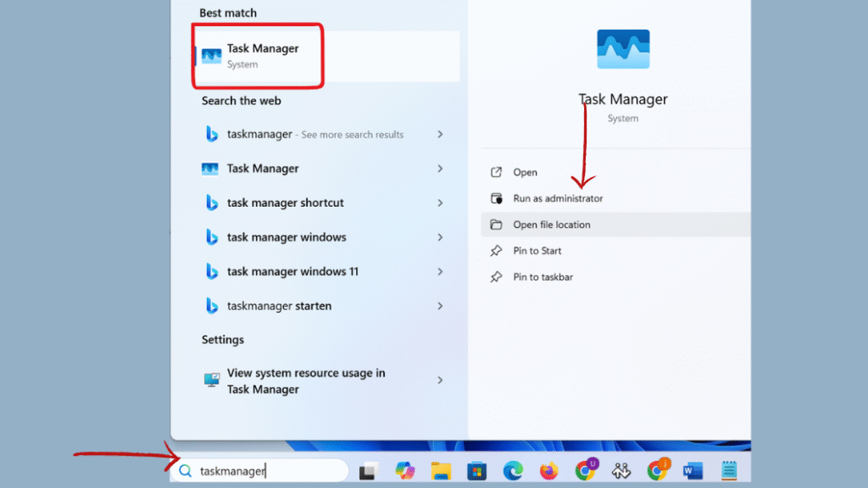Image resolution: width=868 pixels, height=488 pixels.
Task: Launch Copilot from the taskbar
Action: click(x=404, y=471)
